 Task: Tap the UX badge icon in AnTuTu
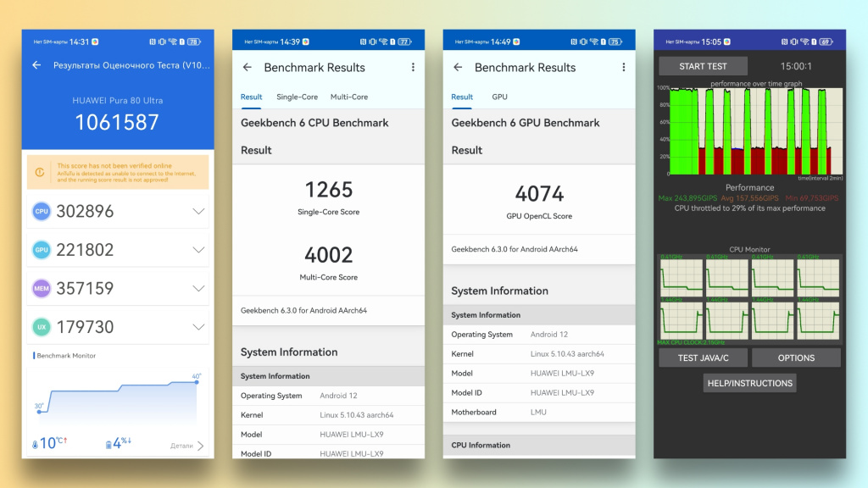point(42,327)
